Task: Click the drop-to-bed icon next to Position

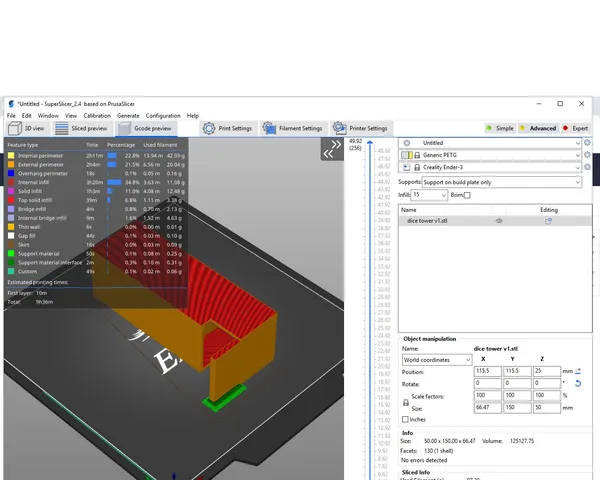Action: coord(578,371)
